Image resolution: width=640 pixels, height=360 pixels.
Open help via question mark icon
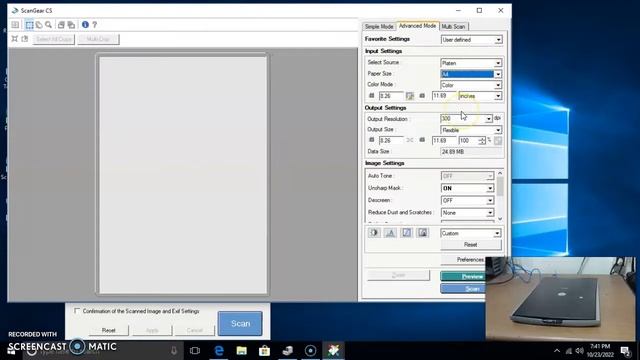95,25
